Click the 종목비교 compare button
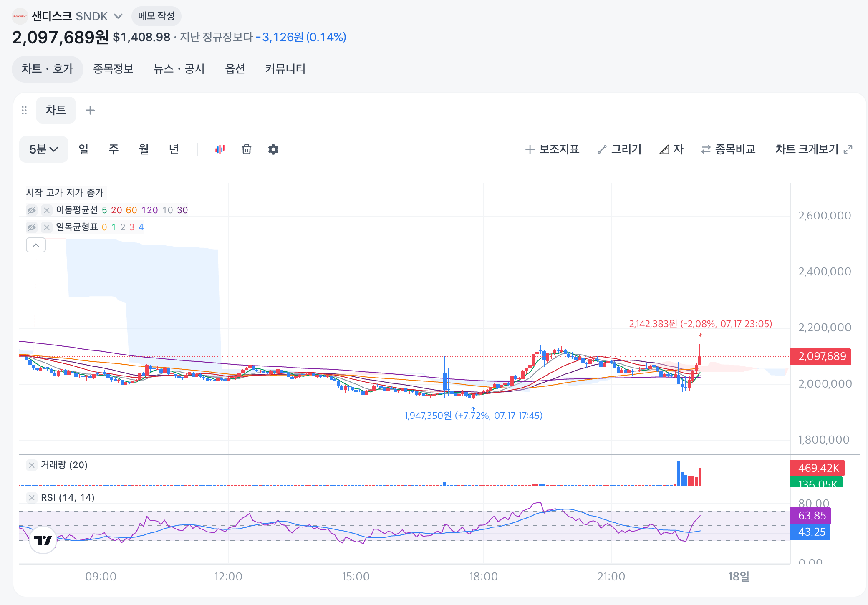 pos(729,149)
